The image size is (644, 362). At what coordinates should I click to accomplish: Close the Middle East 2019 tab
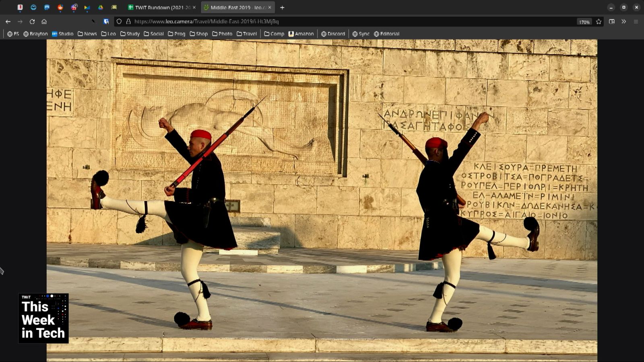pos(270,7)
